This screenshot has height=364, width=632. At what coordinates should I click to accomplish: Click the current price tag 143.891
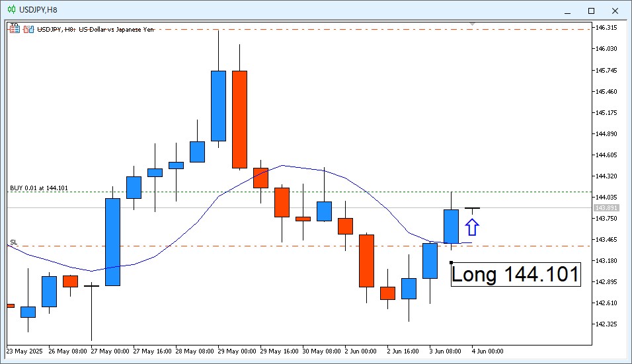(606, 208)
